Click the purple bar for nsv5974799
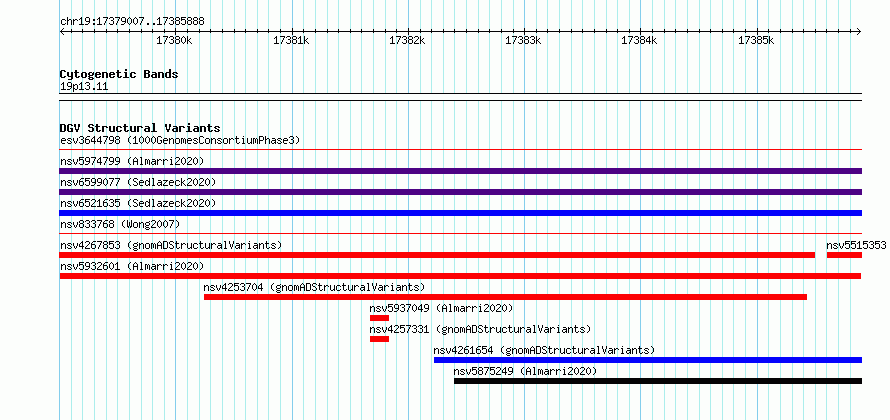This screenshot has height=420, width=890. click(x=460, y=171)
